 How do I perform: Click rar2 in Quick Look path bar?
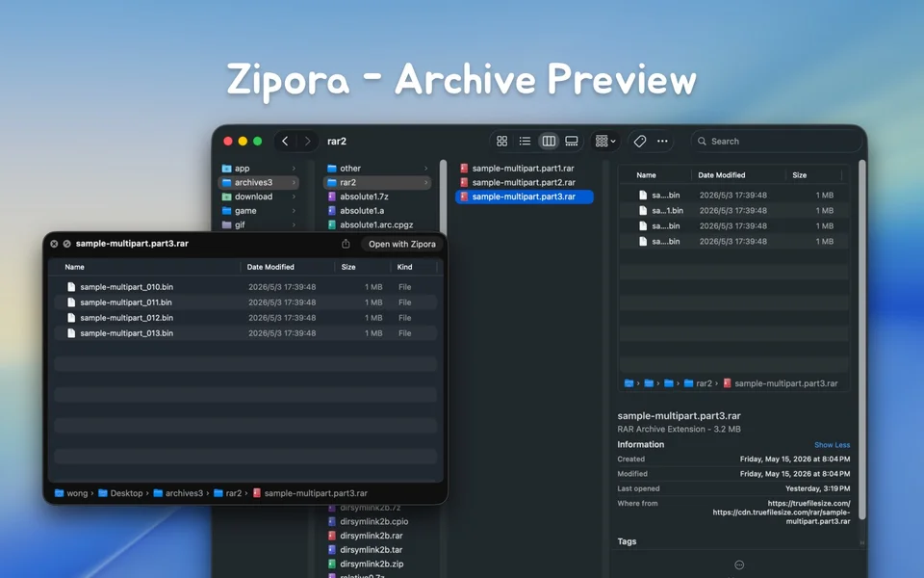(x=228, y=493)
